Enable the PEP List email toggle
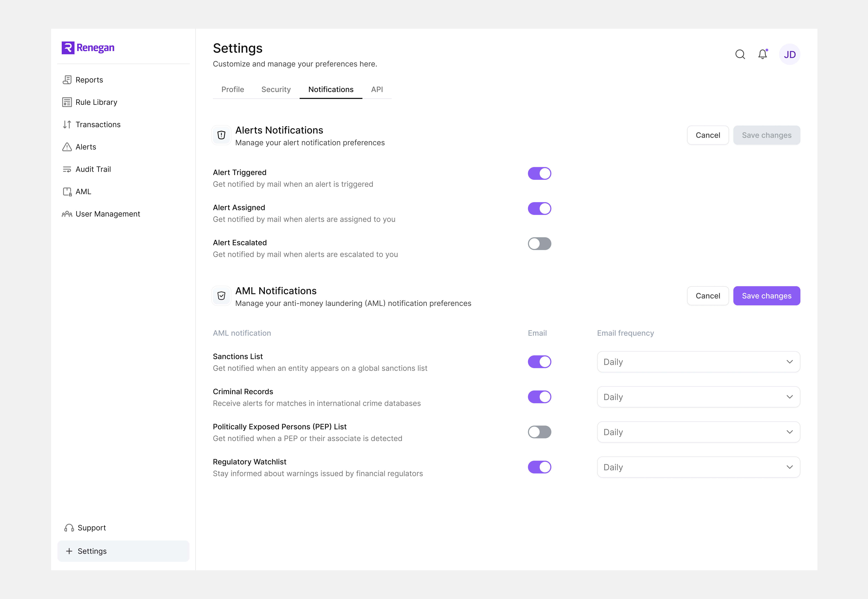Screen dimensions: 868x599 pyautogui.click(x=539, y=432)
